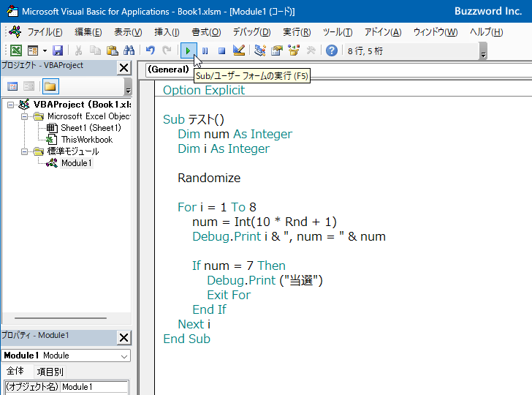The width and height of the screenshot is (532, 395).
Task: Open the Insert object dropdown arrow
Action: [45, 51]
